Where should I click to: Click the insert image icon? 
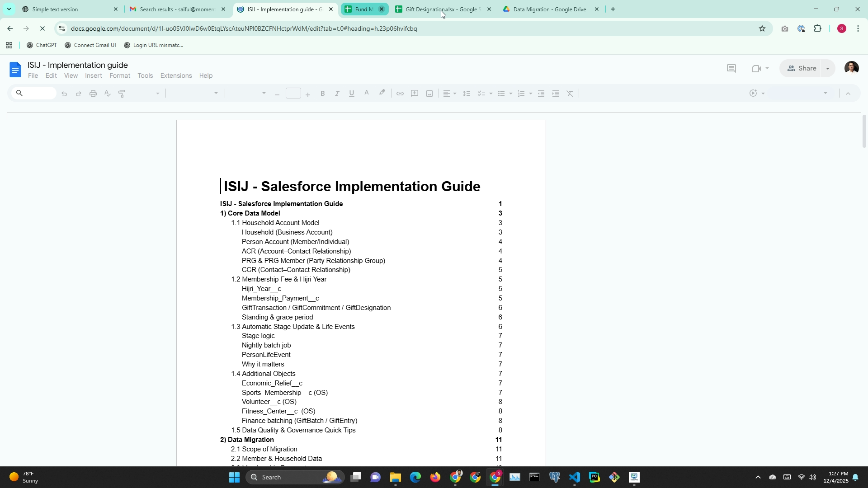tap(429, 94)
